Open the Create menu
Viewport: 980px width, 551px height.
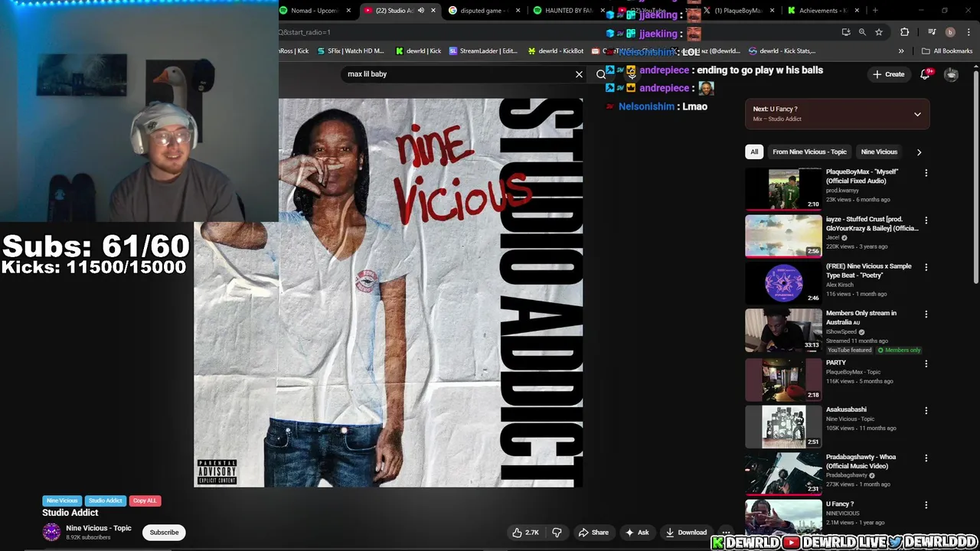[888, 74]
